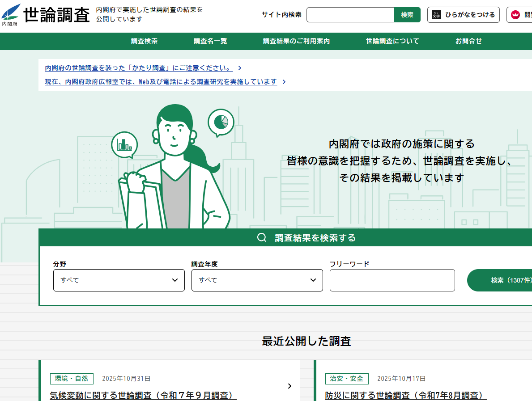Click the サイト内検索 input field
The height and width of the screenshot is (401, 532).
coord(350,15)
